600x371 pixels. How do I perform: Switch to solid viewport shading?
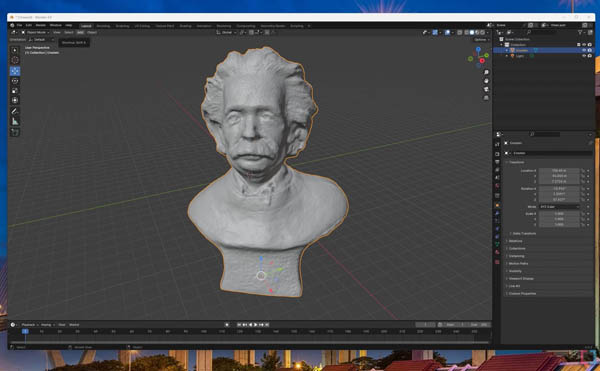472,33
